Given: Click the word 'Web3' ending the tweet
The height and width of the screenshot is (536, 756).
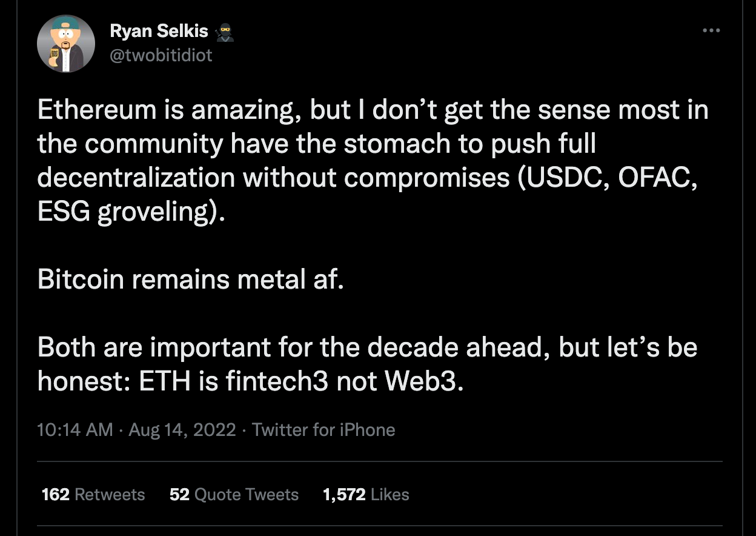Looking at the screenshot, I should tap(419, 381).
